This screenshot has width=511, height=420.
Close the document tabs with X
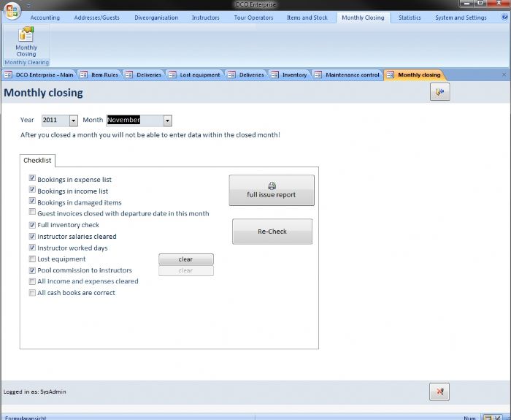tap(504, 75)
